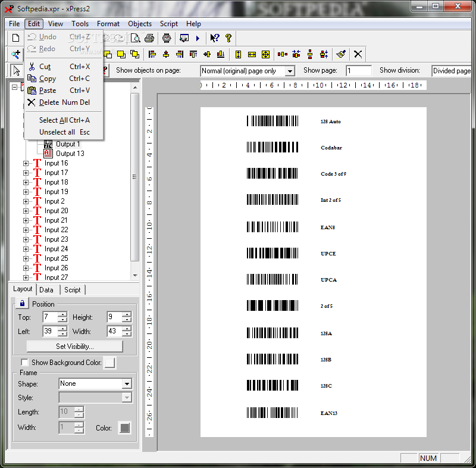Expand the Input 16 tree node

pos(26,163)
